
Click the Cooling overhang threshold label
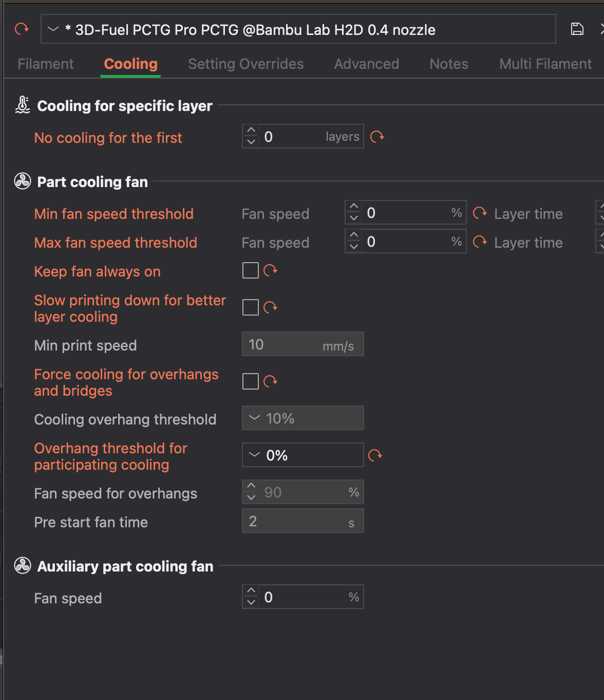[125, 419]
